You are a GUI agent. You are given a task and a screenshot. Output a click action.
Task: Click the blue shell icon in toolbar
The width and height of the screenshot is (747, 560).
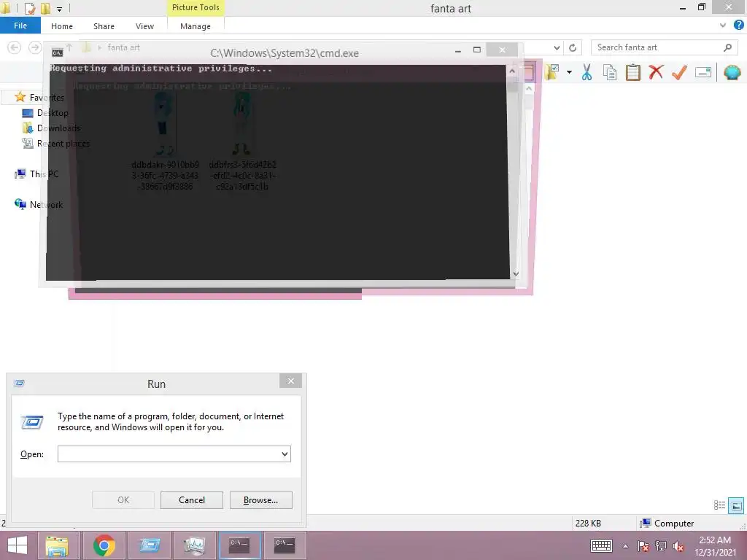pos(732,72)
